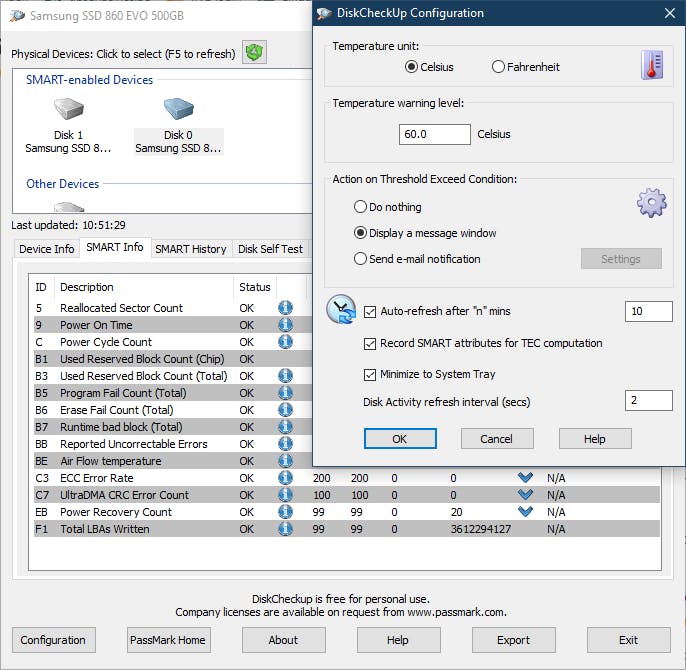Image resolution: width=686 pixels, height=670 pixels.
Task: Click the Description column header
Action: [x=144, y=287]
